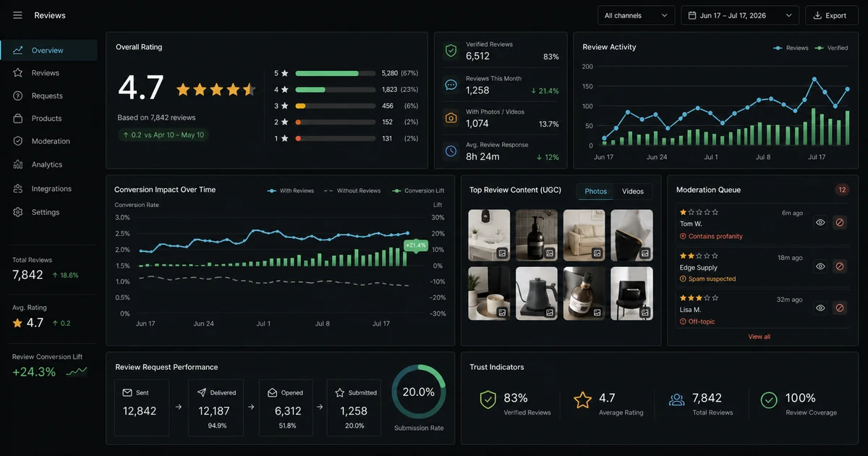
Task: Click the 20.0% Submission Rate ring
Action: [x=419, y=392]
